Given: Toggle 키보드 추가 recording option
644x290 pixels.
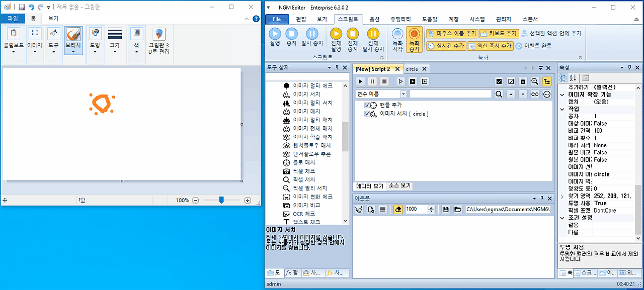Looking at the screenshot, I should pos(498,34).
